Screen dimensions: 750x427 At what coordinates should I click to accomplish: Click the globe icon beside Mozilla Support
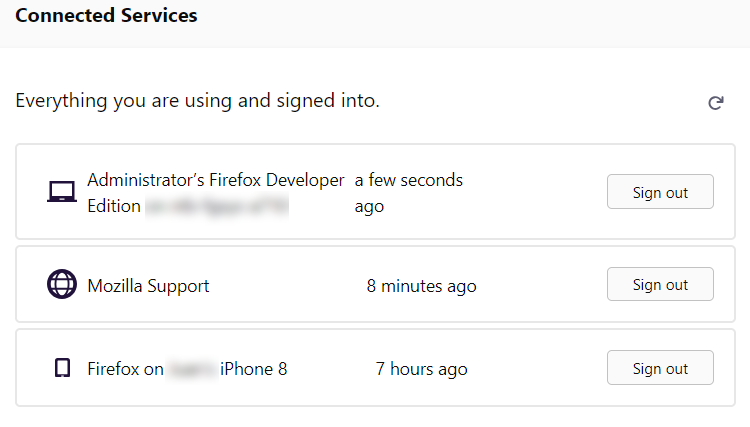[x=62, y=285]
